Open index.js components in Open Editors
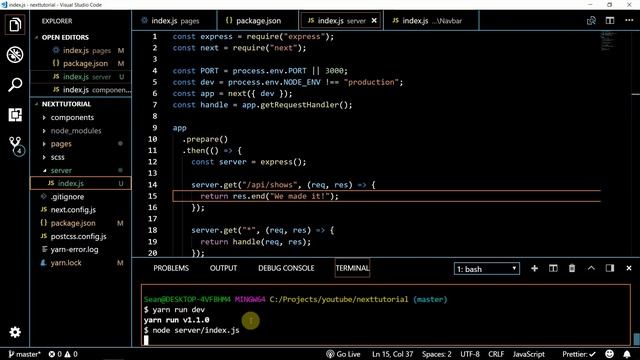Screen dimensions: 640x360 pyautogui.click(x=81, y=90)
